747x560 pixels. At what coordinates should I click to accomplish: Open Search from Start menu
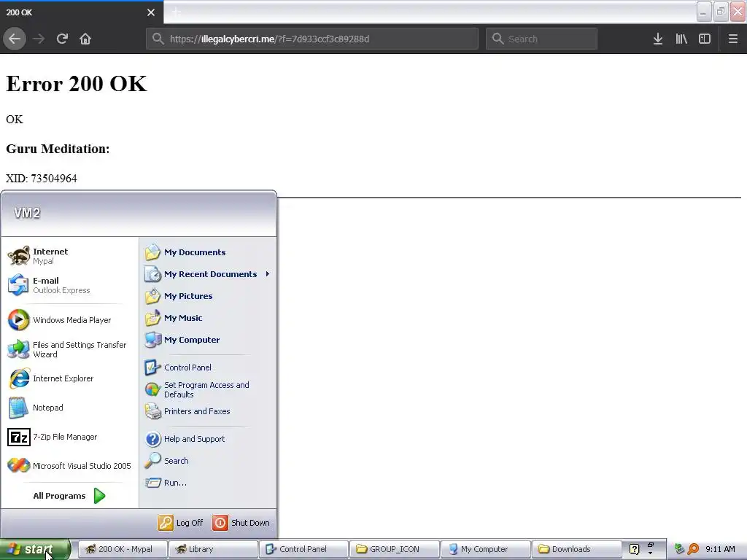(x=208, y=461)
